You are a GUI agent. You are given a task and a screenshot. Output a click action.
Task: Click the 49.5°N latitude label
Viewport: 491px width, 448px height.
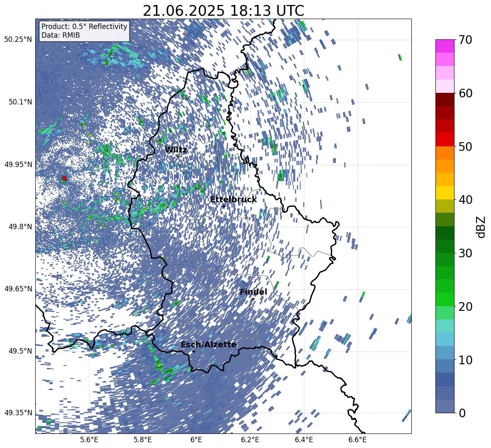click(x=20, y=351)
